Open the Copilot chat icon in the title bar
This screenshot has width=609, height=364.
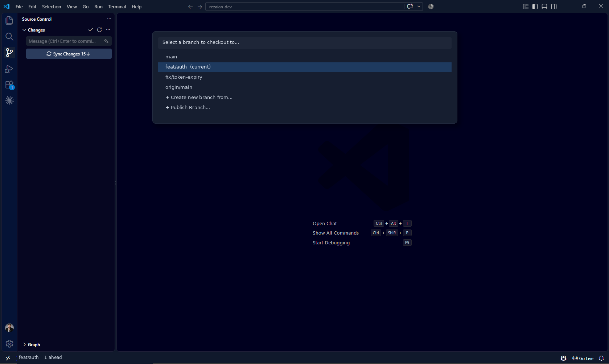[410, 7]
